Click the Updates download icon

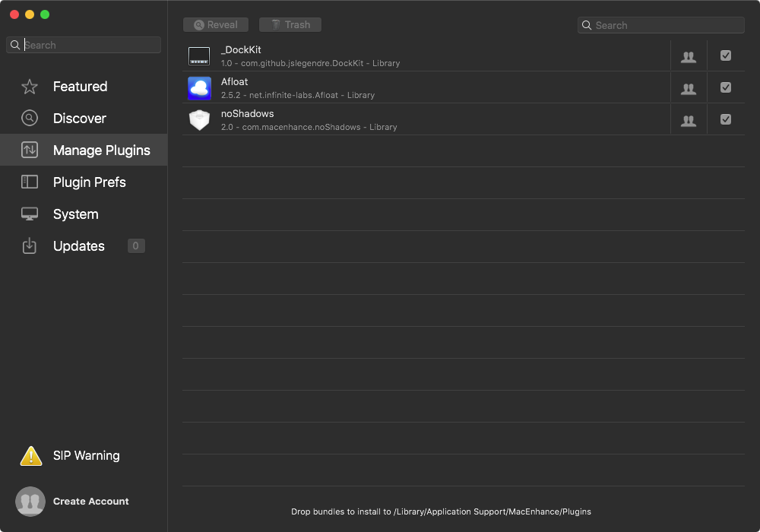[x=30, y=245]
